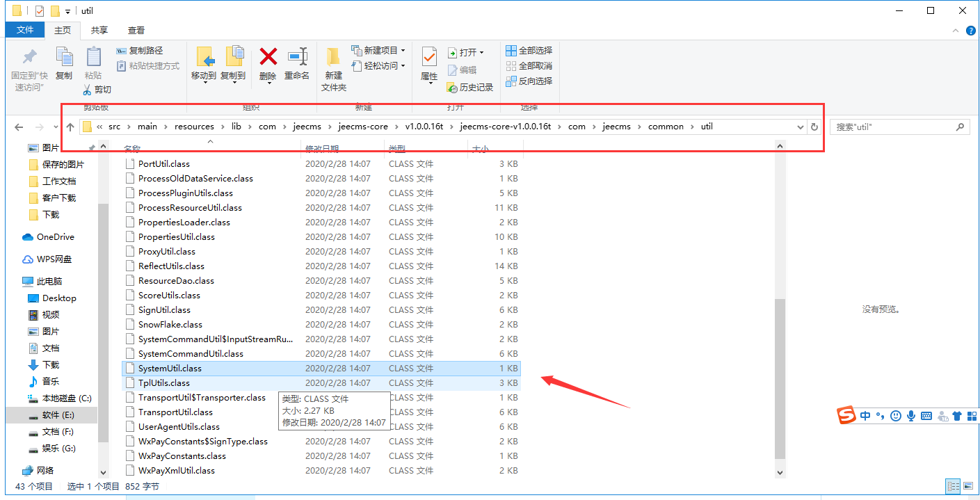Click the Help question mark icon
Viewport: 980px width, 500px height.
pos(971,31)
